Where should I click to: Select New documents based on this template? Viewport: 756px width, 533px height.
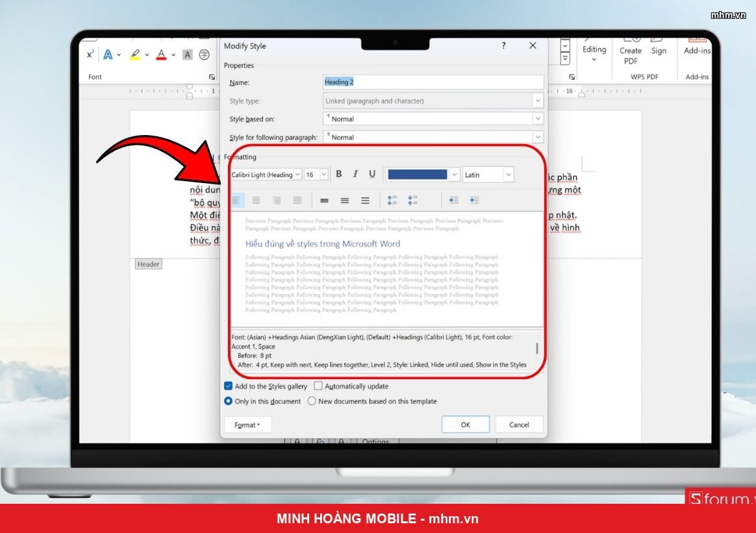click(x=312, y=401)
